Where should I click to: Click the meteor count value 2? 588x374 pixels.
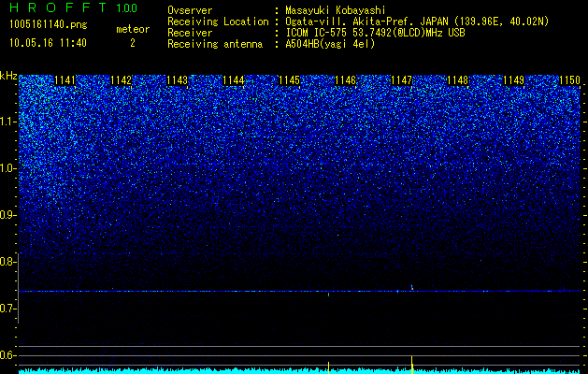[x=133, y=43]
